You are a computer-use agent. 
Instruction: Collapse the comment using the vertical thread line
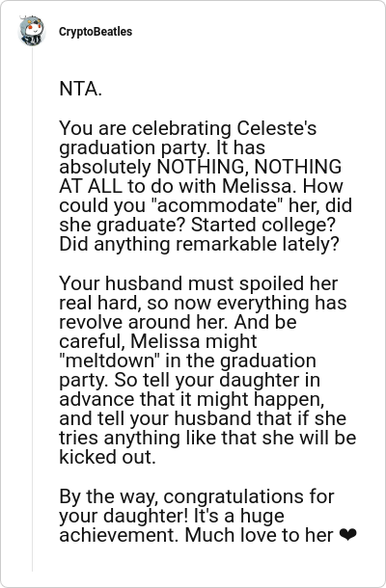(x=32, y=309)
